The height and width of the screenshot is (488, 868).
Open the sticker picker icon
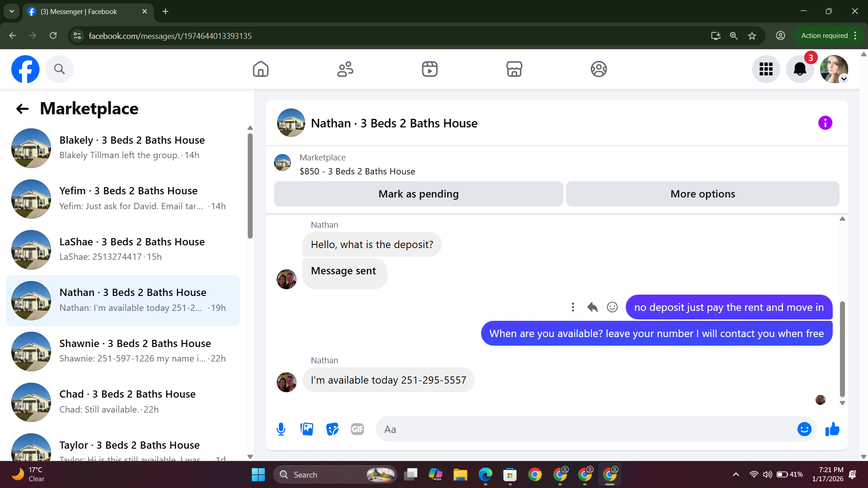[332, 429]
